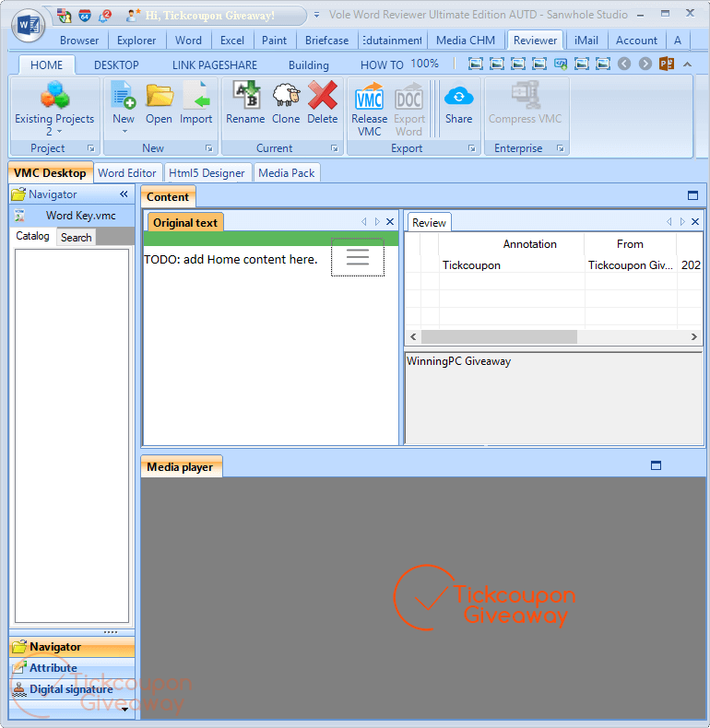Open the Project group dialog launcher
This screenshot has width=710, height=728.
(91, 148)
